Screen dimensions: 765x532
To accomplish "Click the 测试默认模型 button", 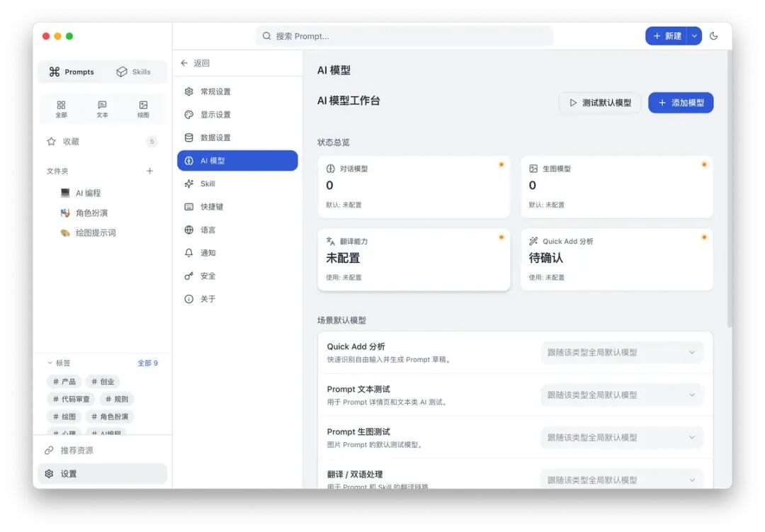I will (x=600, y=103).
